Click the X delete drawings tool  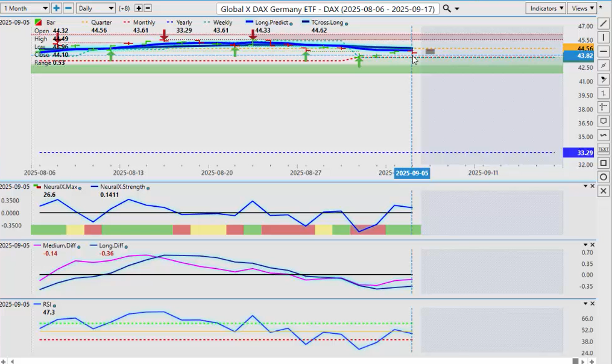click(604, 190)
